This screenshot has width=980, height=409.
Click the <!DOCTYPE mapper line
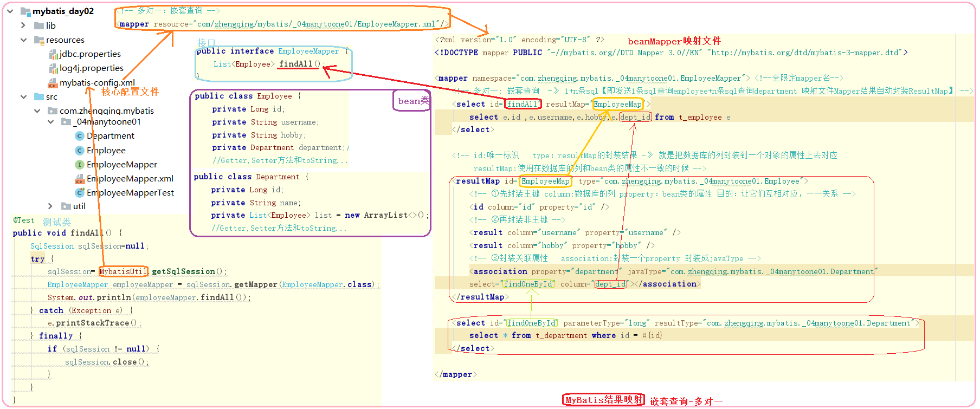671,53
